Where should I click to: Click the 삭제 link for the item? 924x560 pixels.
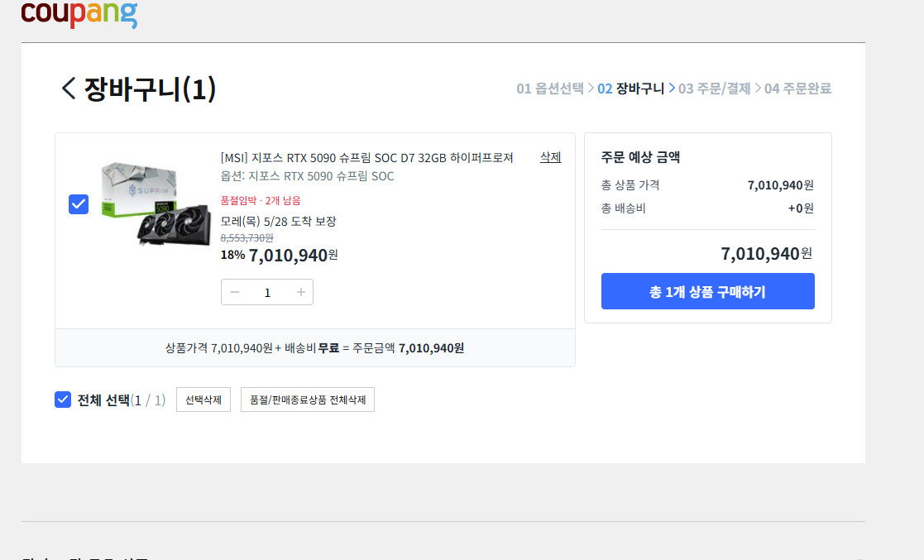[550, 157]
